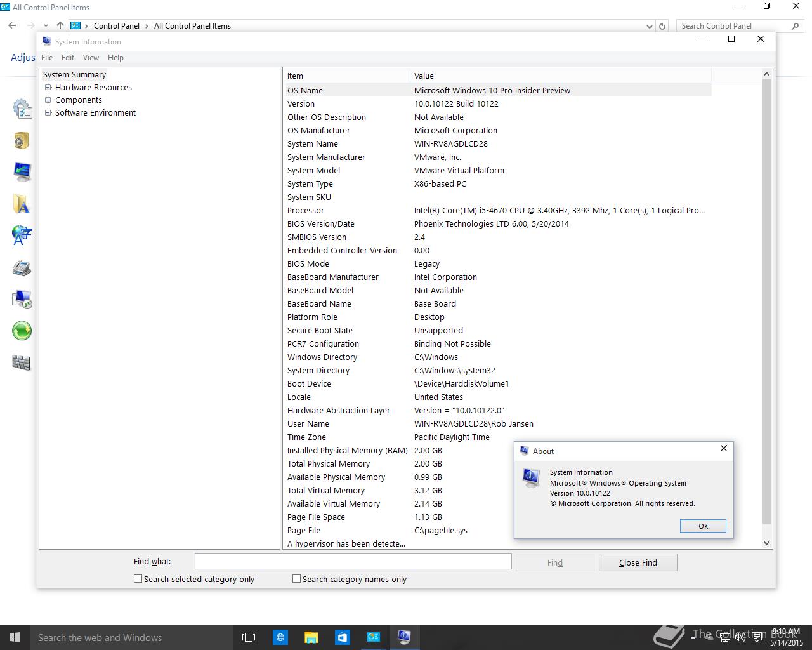The width and height of the screenshot is (812, 650).
Task: Click OK in the About dialog
Action: click(703, 526)
